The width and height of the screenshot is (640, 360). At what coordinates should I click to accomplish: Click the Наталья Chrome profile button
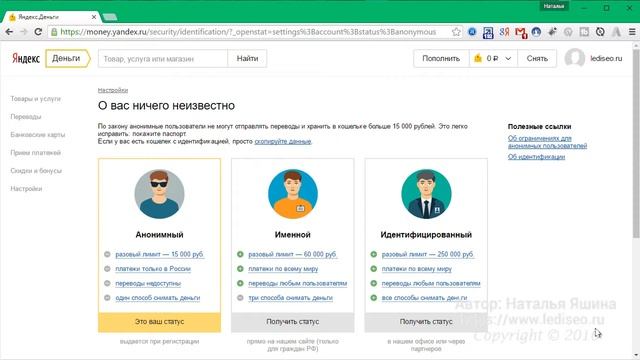tap(554, 6)
